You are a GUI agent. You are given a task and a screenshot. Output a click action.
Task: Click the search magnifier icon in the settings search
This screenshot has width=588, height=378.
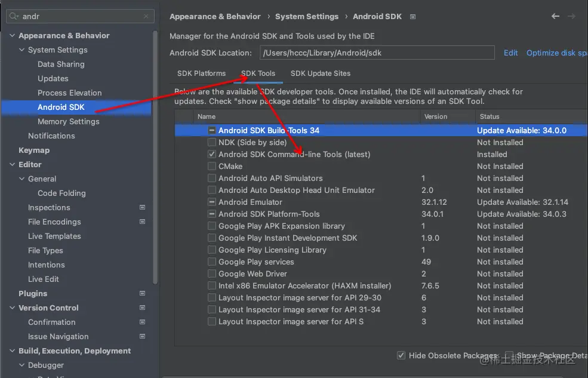click(x=14, y=16)
